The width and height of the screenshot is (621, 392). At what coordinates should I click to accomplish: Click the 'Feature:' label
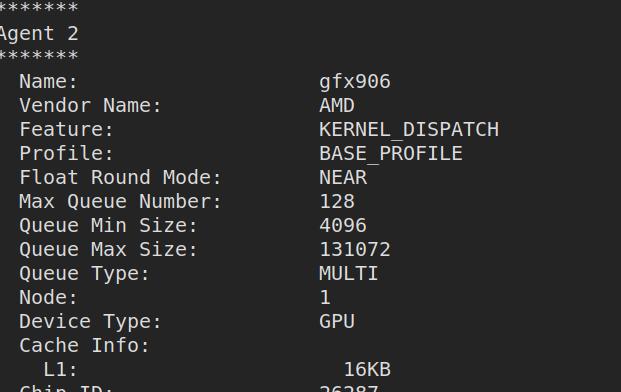pyautogui.click(x=66, y=130)
